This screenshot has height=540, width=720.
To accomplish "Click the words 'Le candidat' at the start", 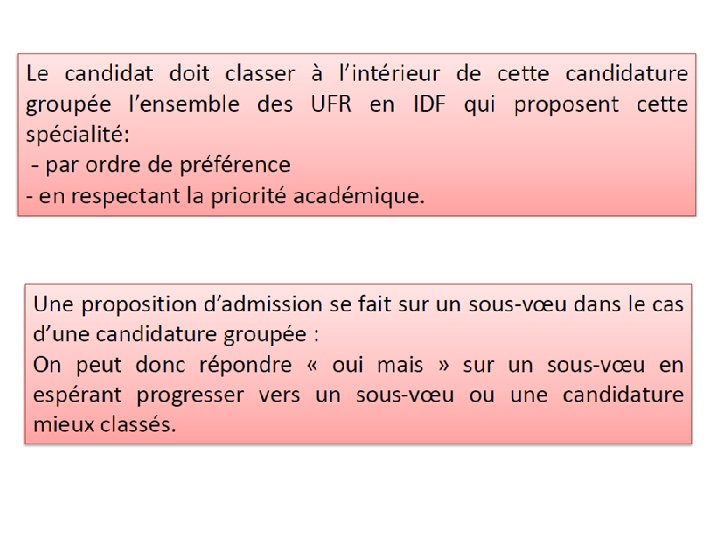I will click(x=90, y=74).
